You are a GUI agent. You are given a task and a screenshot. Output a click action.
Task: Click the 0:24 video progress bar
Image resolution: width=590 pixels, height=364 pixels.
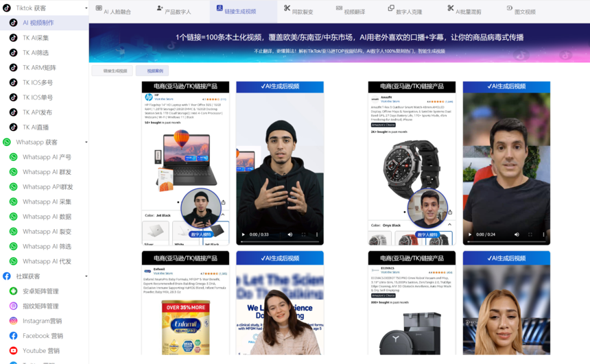click(506, 241)
